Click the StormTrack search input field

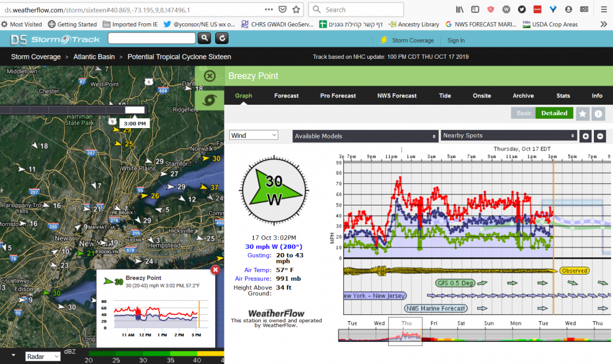point(151,39)
